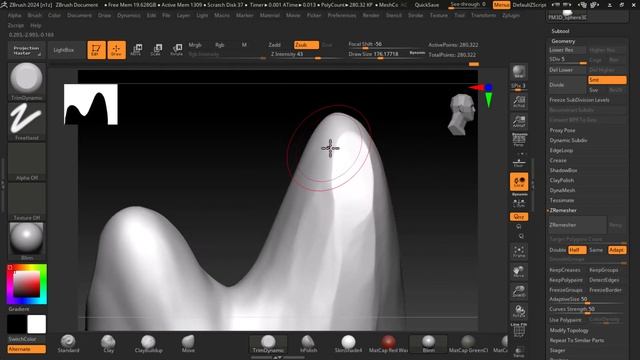Expand Modify Topology subsection
The height and width of the screenshot is (360, 640).
click(x=569, y=330)
